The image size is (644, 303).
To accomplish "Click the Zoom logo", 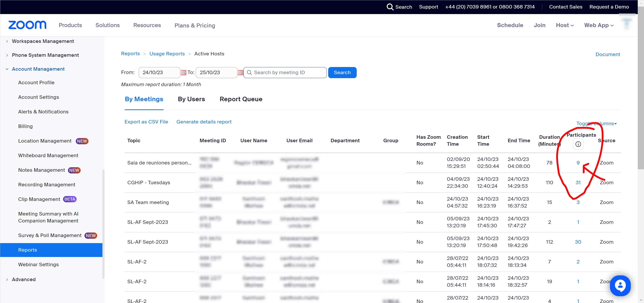I will click(27, 25).
